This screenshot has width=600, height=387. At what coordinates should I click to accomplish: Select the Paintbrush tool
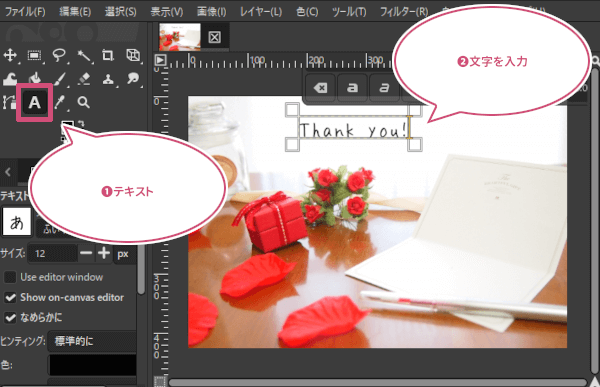(x=59, y=79)
